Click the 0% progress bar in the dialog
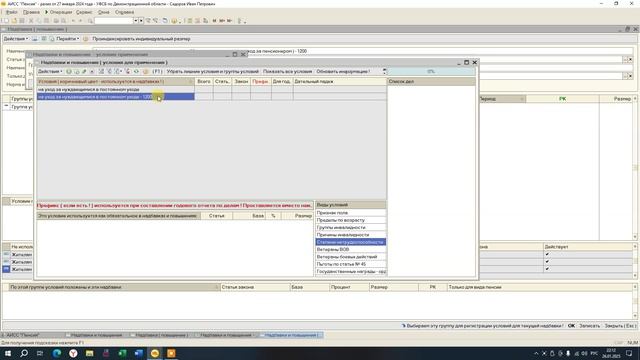This screenshot has width=640, height=360. pos(431,71)
